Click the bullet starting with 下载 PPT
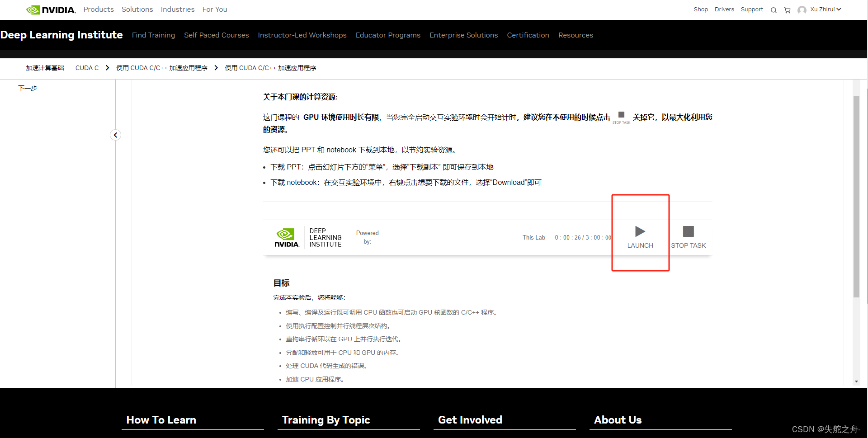Viewport: 868px width, 438px height. [382, 167]
